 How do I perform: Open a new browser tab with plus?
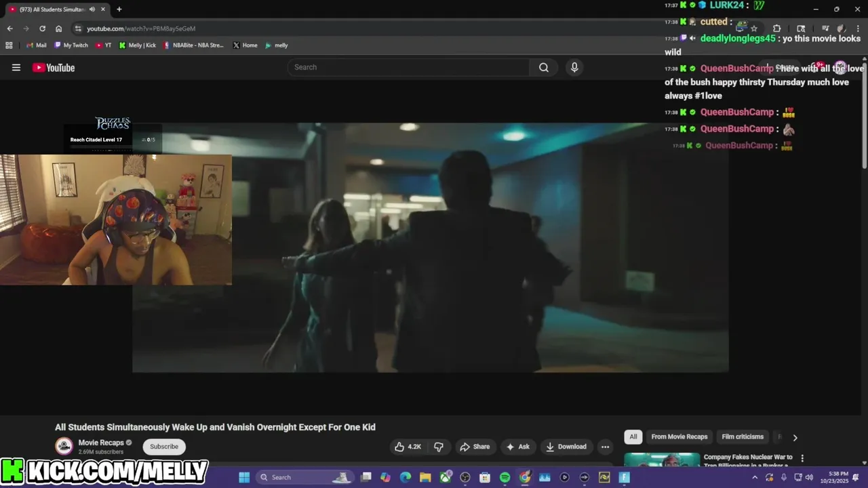point(119,9)
